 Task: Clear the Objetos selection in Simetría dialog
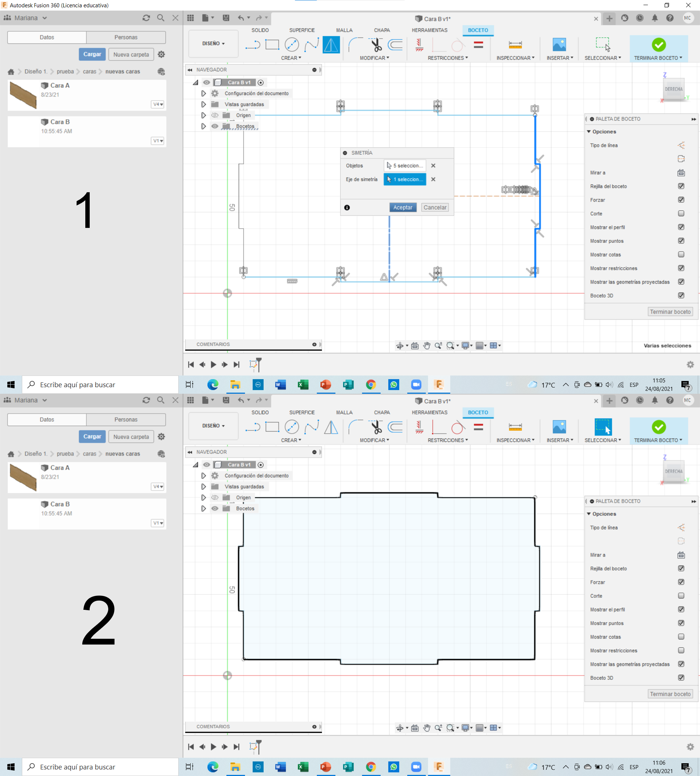[x=433, y=166]
